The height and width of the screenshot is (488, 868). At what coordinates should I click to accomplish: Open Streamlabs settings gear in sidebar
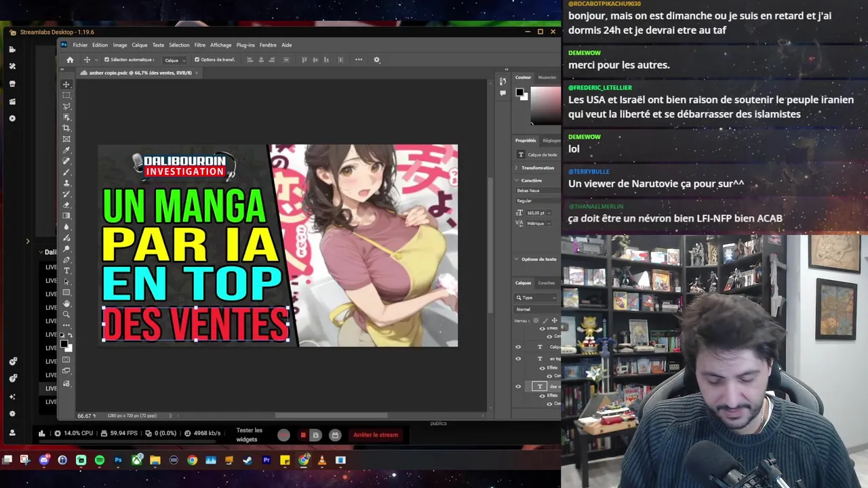pyautogui.click(x=12, y=413)
